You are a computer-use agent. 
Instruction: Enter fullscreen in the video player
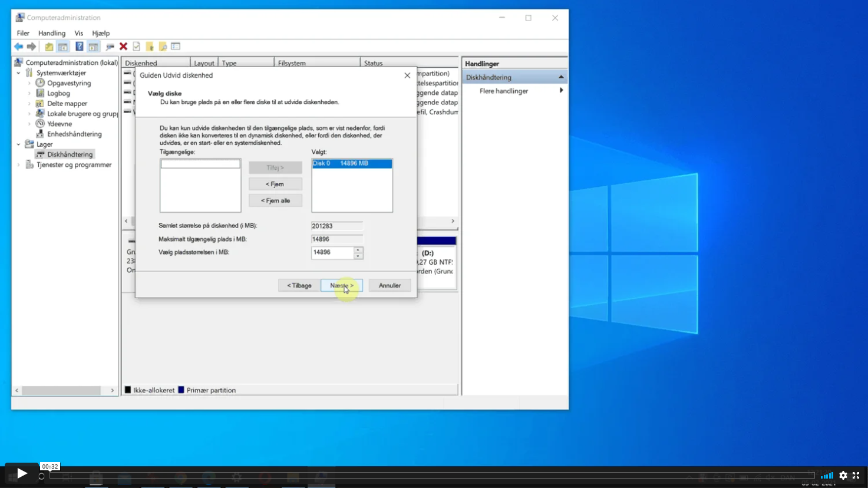tap(856, 475)
